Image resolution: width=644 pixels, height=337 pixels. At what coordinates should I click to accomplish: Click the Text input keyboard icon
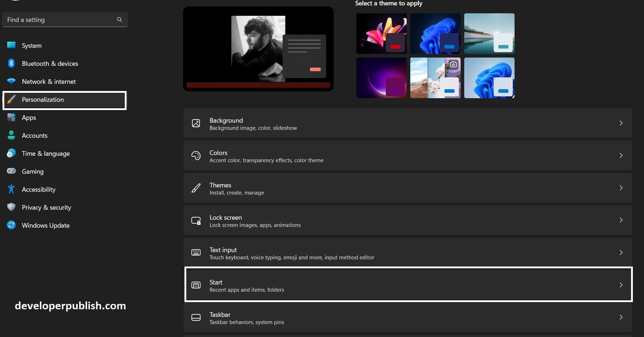click(x=196, y=252)
